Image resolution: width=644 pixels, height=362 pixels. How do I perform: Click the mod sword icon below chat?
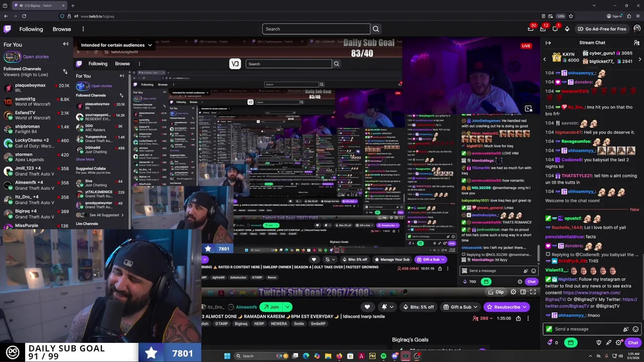coord(608,343)
